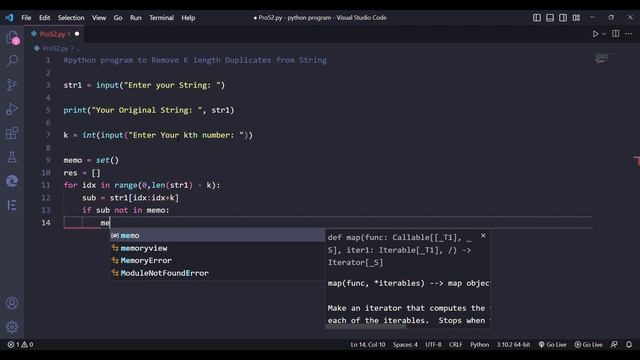Click the VS Code logo icon
This screenshot has width=640, height=360.
pos(9,18)
